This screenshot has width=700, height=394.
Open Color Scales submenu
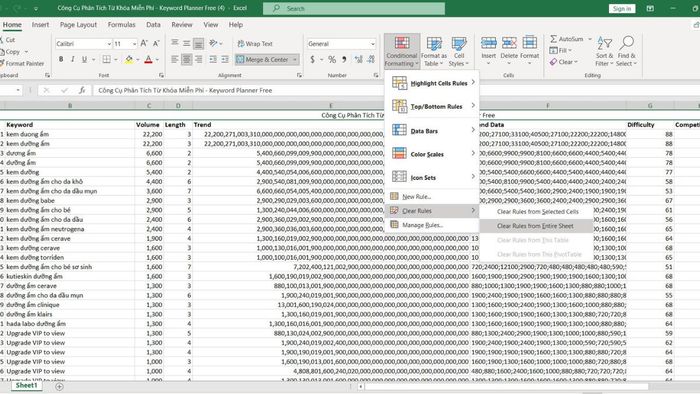click(x=432, y=154)
